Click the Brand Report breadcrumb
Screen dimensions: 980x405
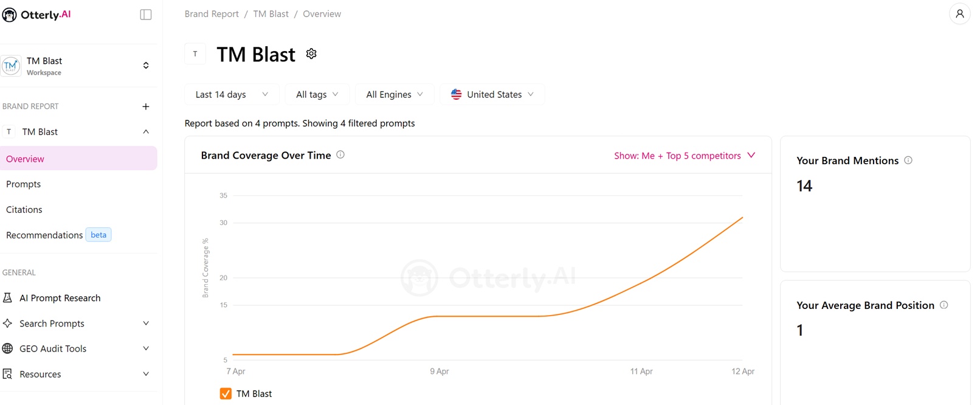click(212, 14)
